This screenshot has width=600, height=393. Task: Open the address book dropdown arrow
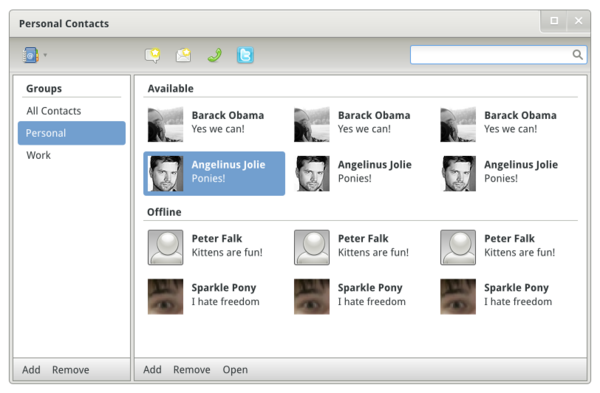point(45,55)
